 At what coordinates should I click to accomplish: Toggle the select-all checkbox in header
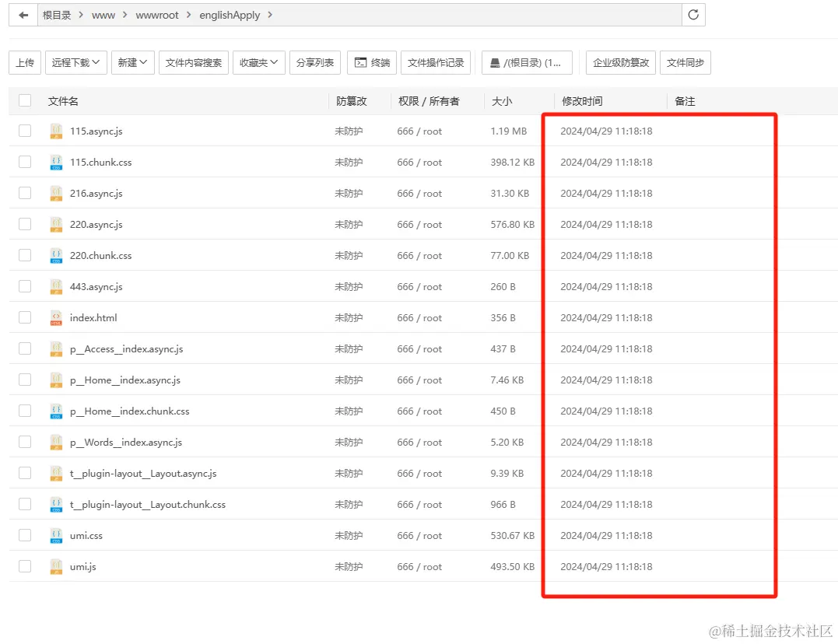pyautogui.click(x=25, y=100)
